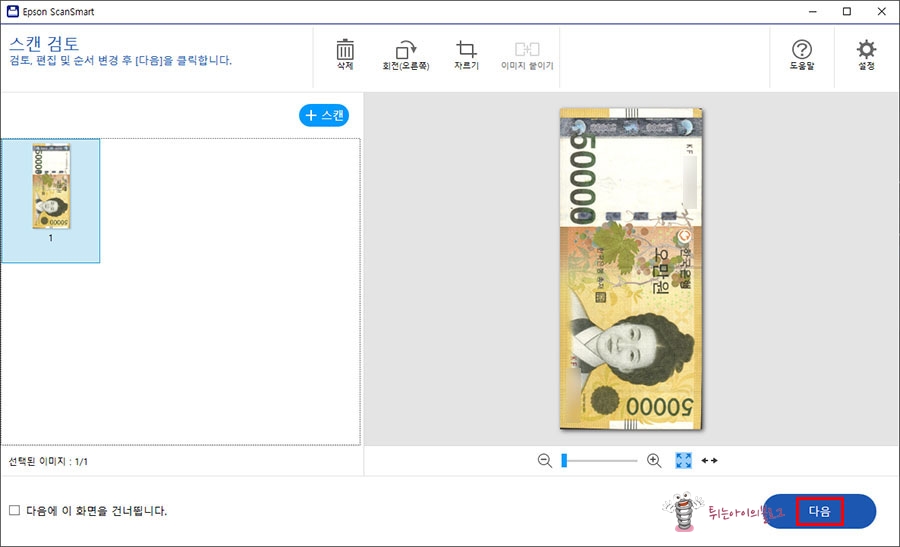
Task: Click the zoom slider handle
Action: 564,460
